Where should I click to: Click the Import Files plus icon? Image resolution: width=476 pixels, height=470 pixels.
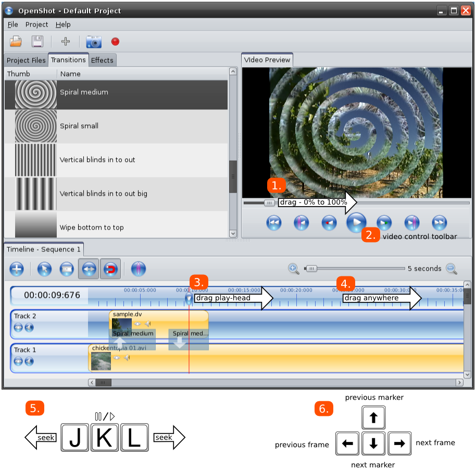tap(65, 42)
